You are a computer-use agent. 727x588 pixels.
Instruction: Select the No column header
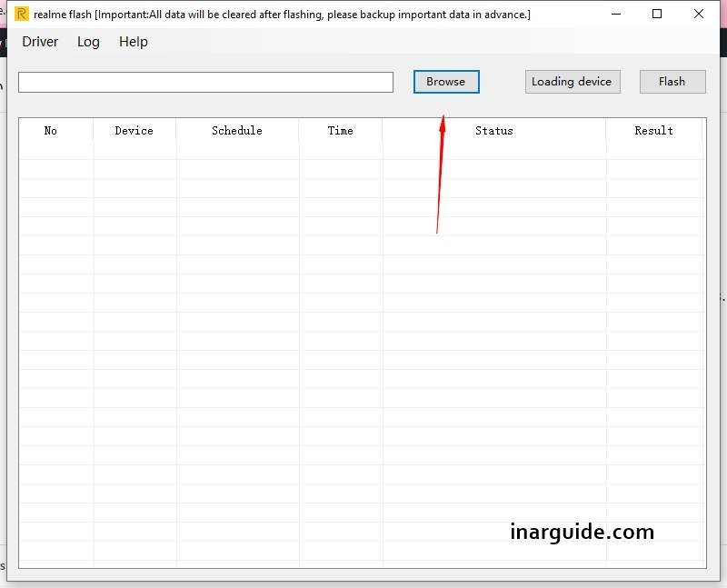56,131
